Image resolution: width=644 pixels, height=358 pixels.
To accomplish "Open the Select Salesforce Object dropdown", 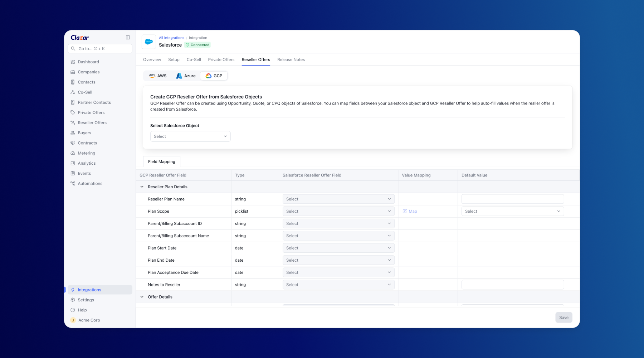I will [x=190, y=136].
